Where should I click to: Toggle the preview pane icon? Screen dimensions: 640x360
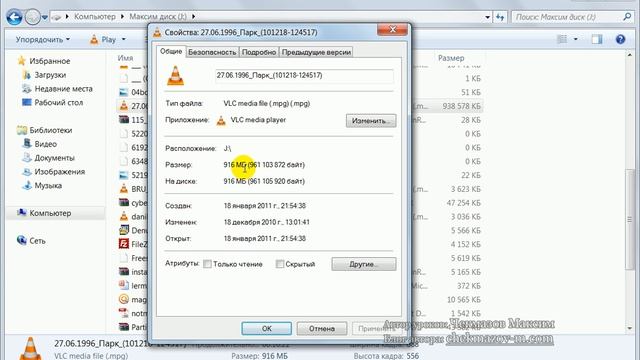(x=597, y=39)
